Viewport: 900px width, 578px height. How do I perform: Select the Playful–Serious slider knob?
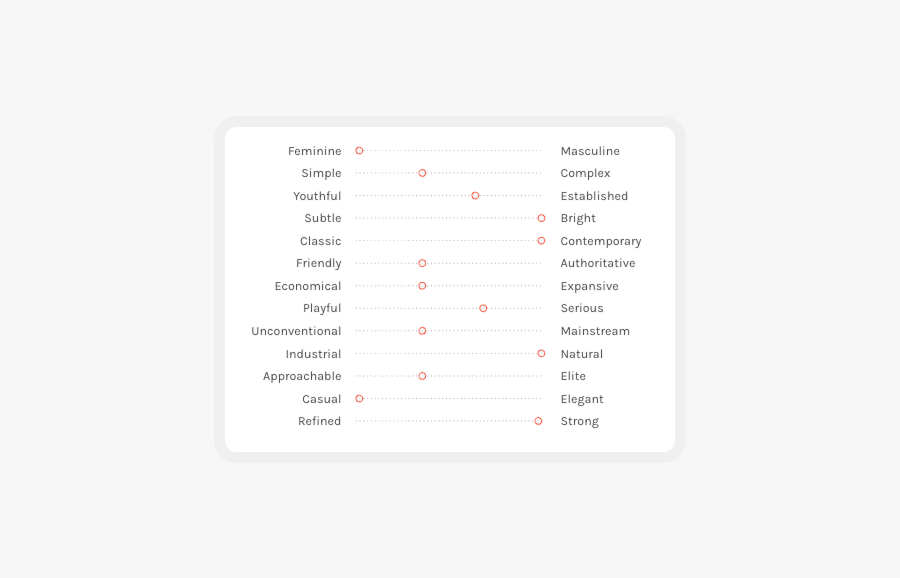pyautogui.click(x=483, y=308)
